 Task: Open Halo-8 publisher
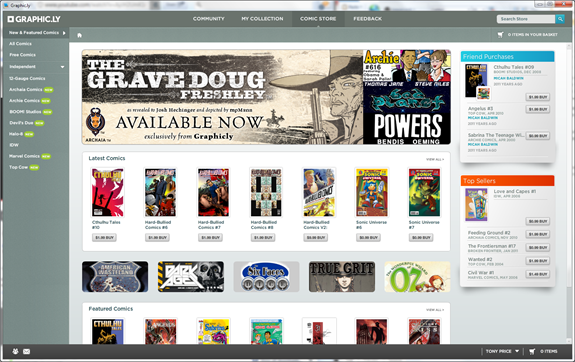[x=16, y=134]
